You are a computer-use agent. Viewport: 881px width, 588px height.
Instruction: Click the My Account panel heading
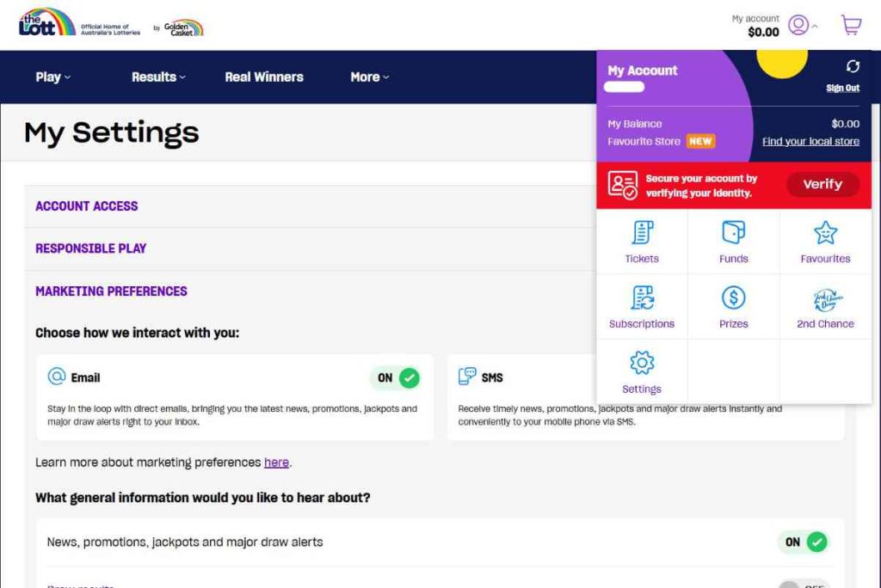pyautogui.click(x=642, y=70)
